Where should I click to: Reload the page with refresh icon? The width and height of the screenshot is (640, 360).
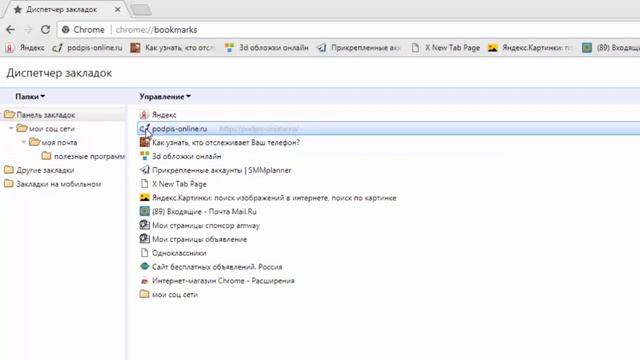point(45,29)
